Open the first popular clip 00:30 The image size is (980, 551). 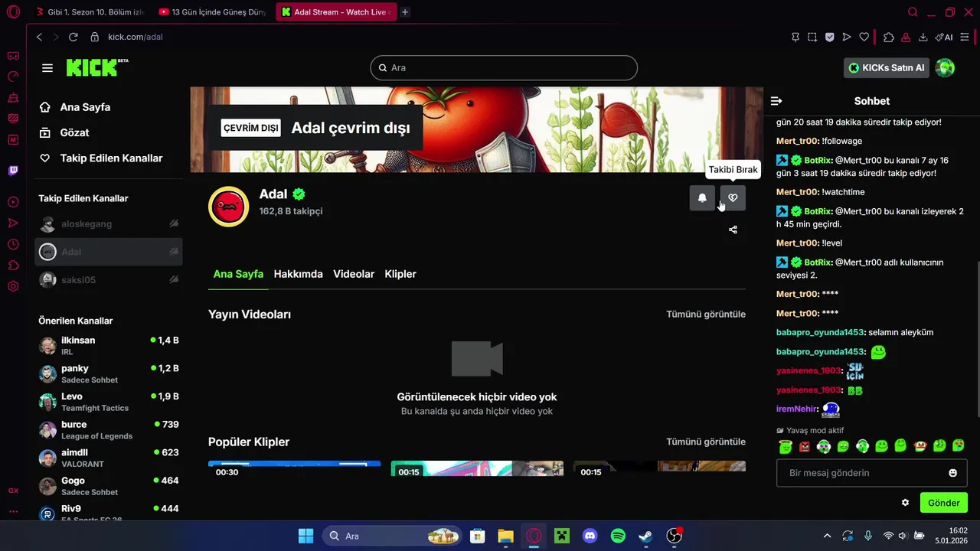294,468
